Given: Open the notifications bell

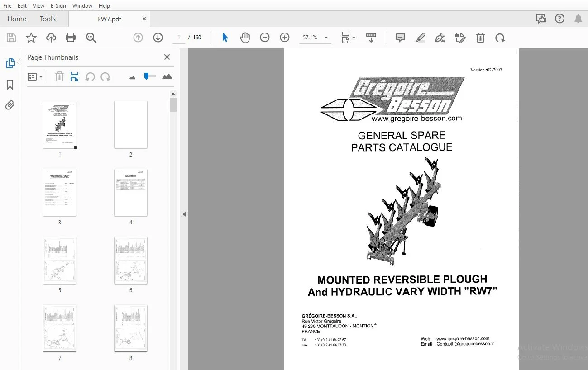Looking at the screenshot, I should point(578,19).
